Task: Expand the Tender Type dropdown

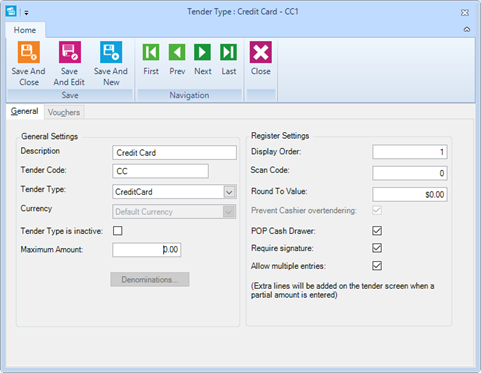Action: click(229, 192)
